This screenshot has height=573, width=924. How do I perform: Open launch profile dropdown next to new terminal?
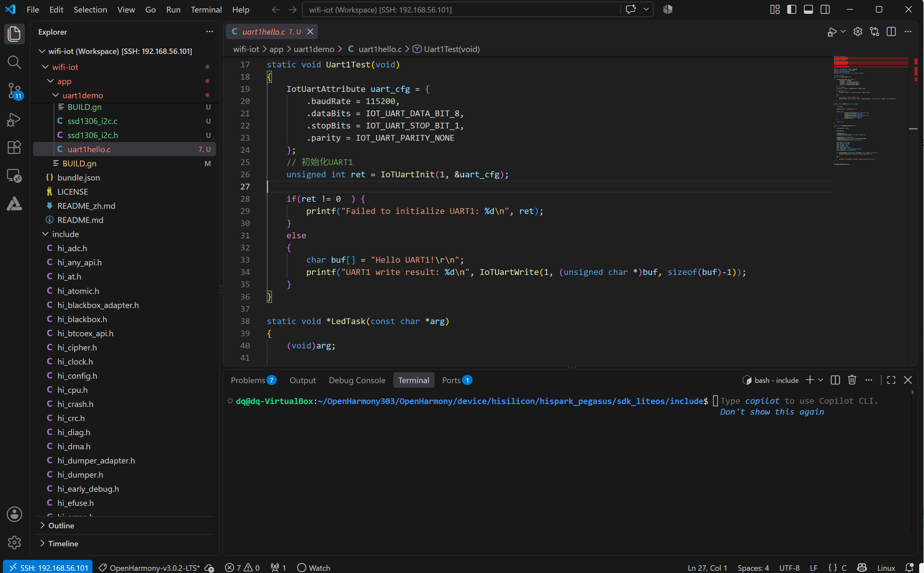click(x=821, y=380)
